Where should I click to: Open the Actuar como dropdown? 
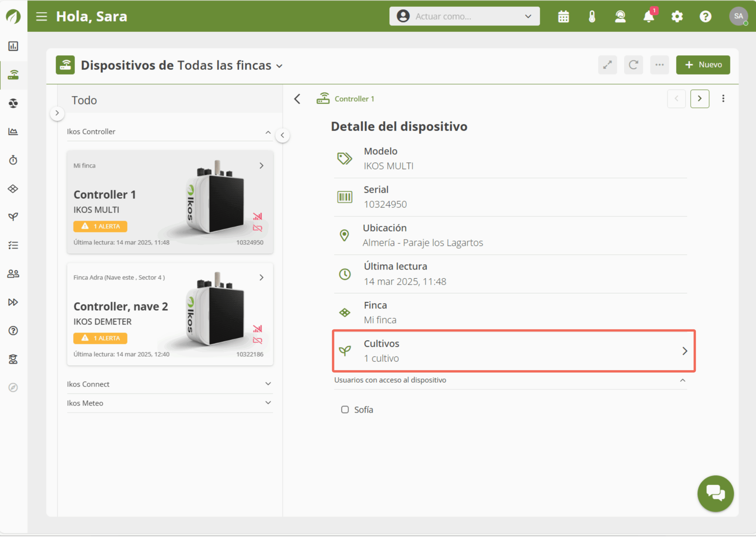click(x=464, y=17)
